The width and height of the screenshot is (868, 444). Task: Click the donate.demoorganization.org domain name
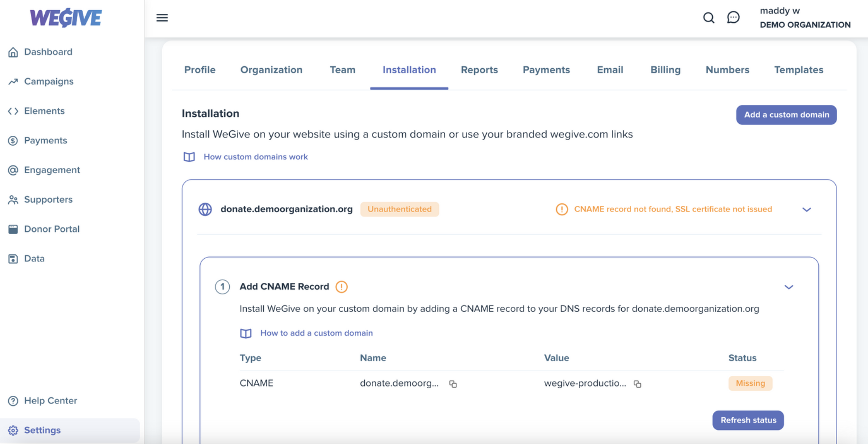287,209
